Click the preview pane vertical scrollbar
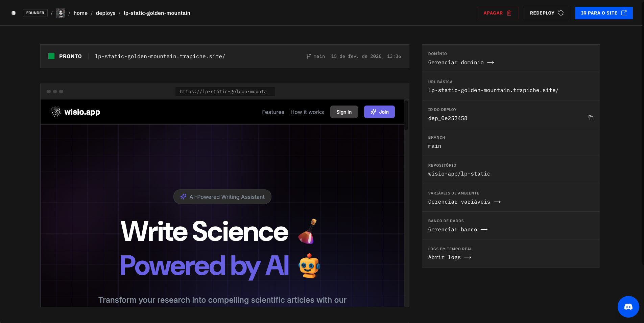The image size is (644, 323). click(x=406, y=115)
